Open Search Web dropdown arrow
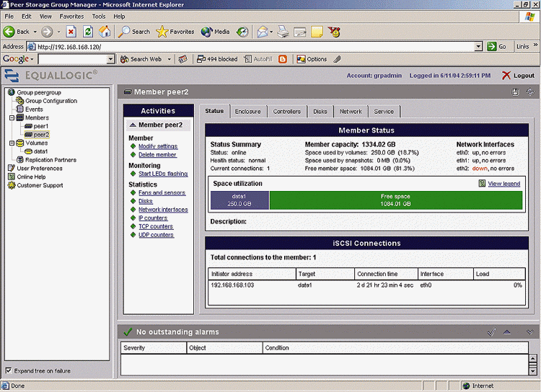Viewport: 541px width, 392px height. click(x=169, y=59)
